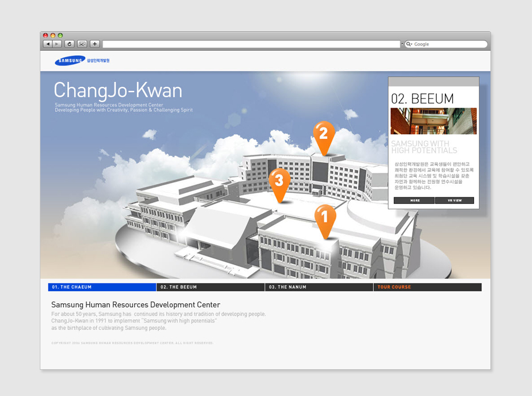Click the MORE button in the BEEUM panel
The height and width of the screenshot is (396, 532).
click(414, 200)
